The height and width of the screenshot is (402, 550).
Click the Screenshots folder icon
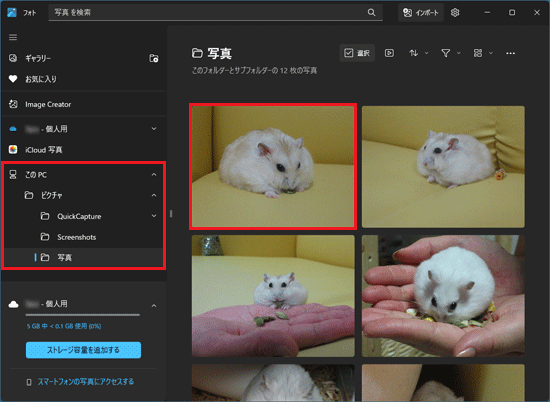click(45, 237)
